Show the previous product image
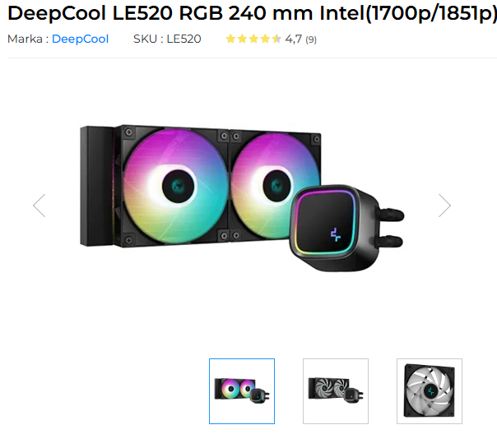 [39, 206]
